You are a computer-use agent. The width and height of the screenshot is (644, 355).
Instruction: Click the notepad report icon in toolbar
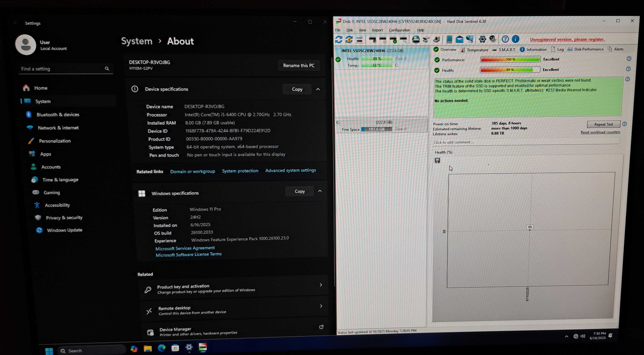[449, 39]
